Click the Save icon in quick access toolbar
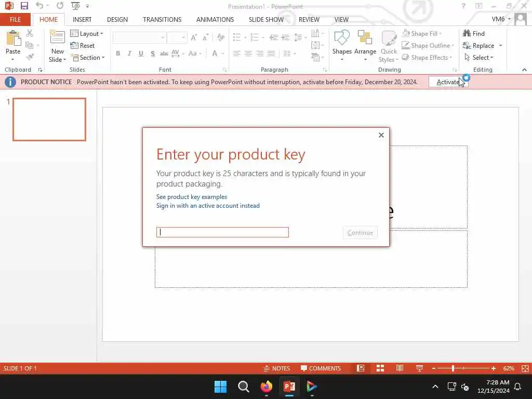Screen dimensions: 532x399 tap(24, 6)
